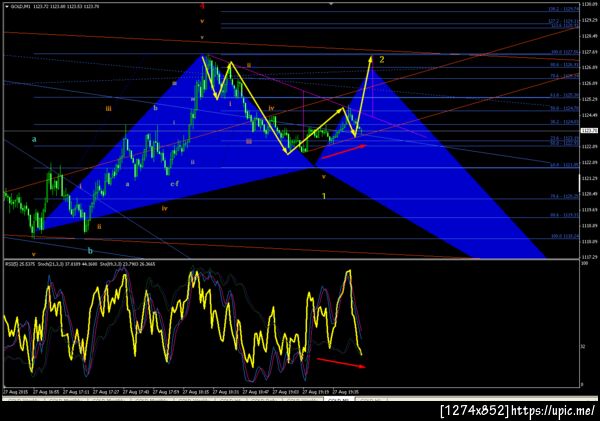The height and width of the screenshot is (421, 600).
Task: Click the 27 Aug 17:27 time label
Action: (x=106, y=392)
